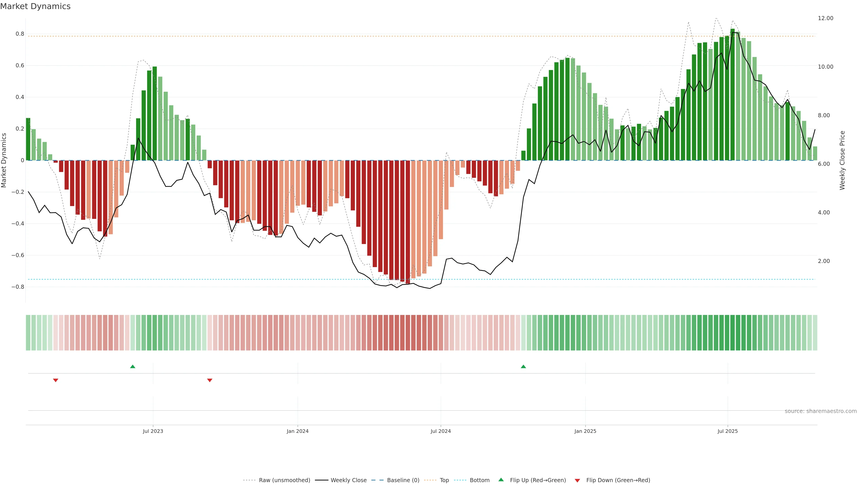Toggle the Flip Down legend triangle icon

click(577, 480)
